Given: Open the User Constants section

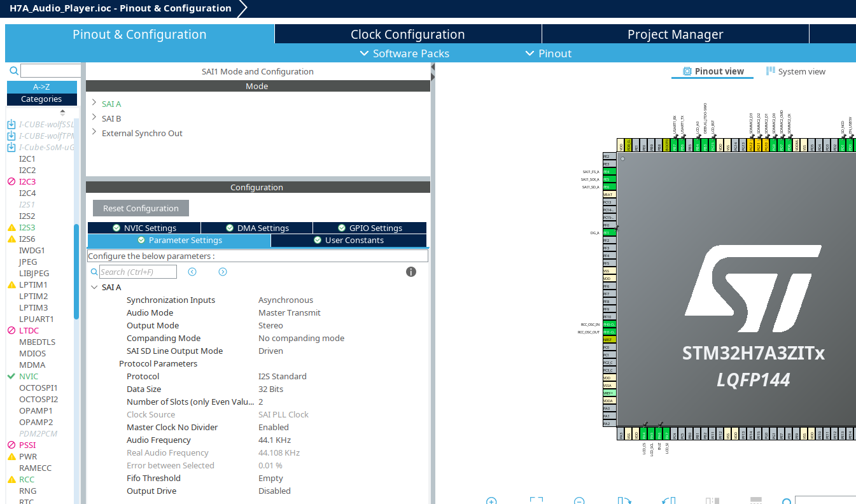Looking at the screenshot, I should click(x=348, y=240).
